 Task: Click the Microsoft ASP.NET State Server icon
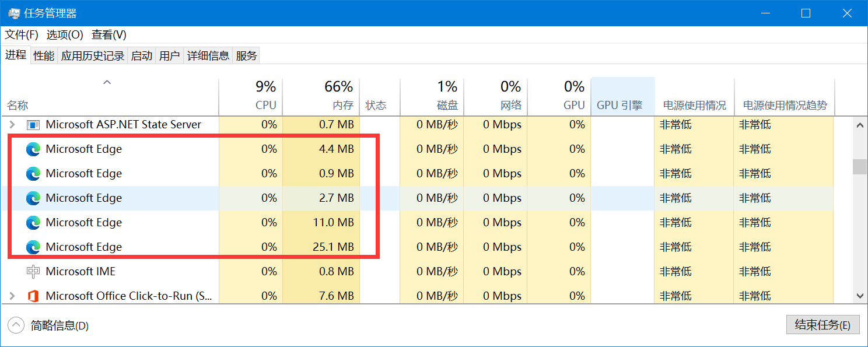point(33,124)
